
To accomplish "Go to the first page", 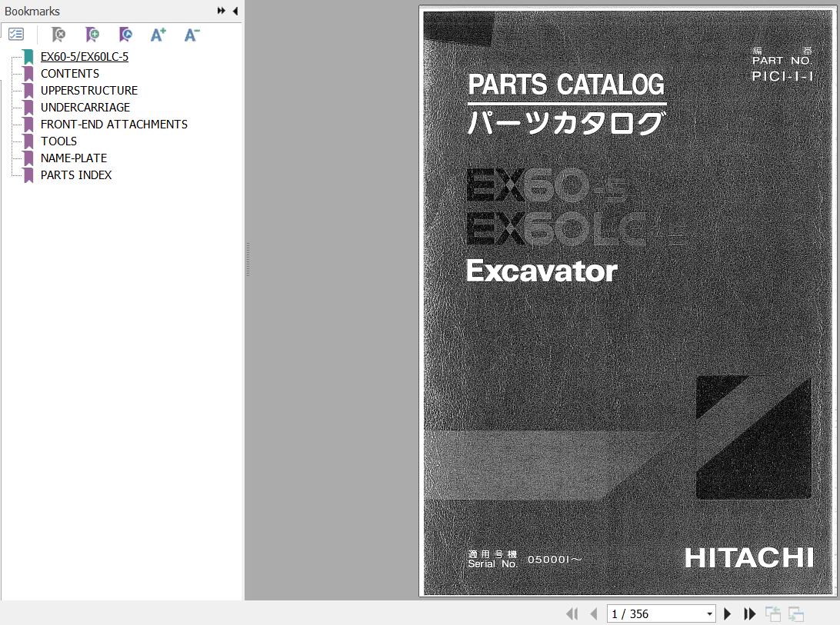I will (572, 613).
